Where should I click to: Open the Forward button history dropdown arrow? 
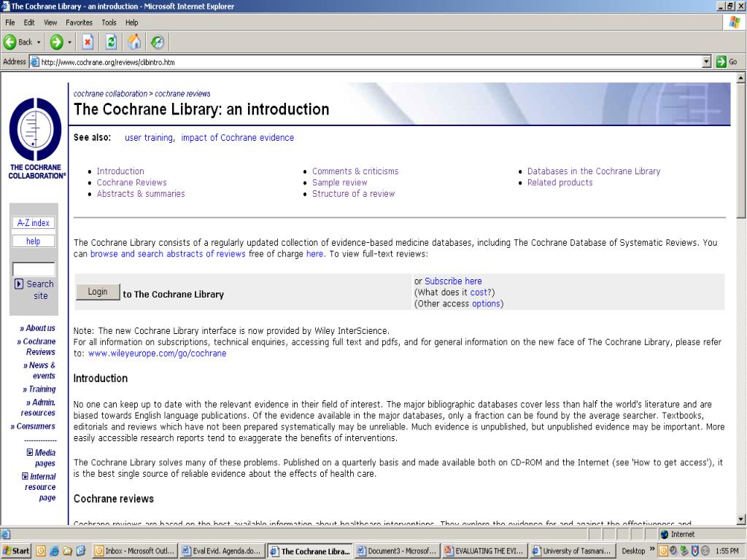(x=69, y=42)
